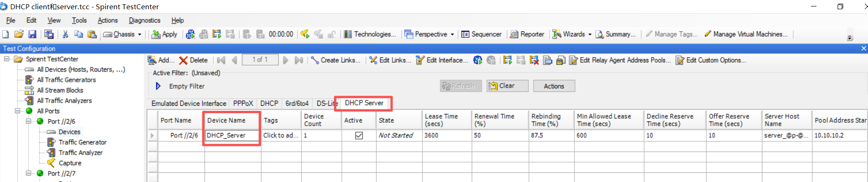
Task: Close the Test Configuration panel
Action: point(863,49)
